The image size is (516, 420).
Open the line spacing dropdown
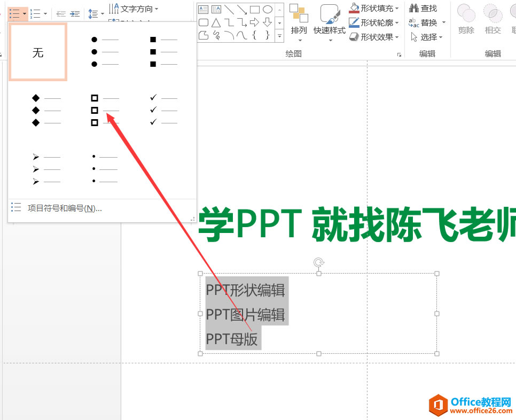pos(101,13)
